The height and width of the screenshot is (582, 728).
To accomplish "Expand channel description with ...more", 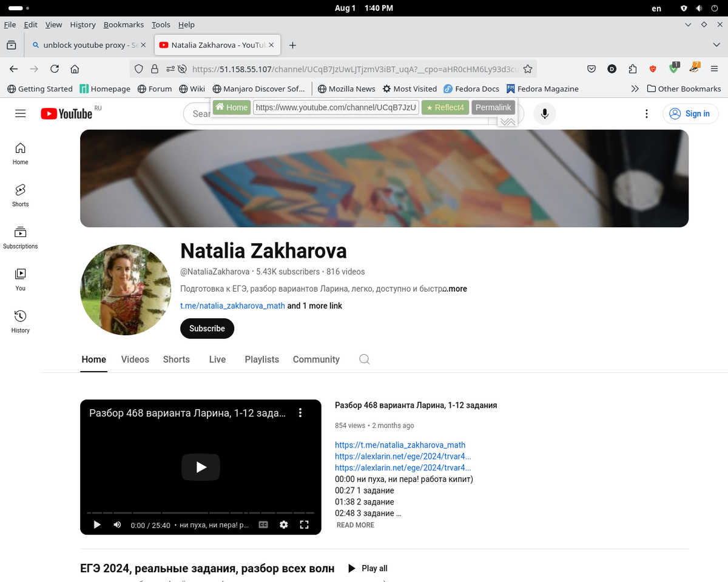I will (x=456, y=289).
